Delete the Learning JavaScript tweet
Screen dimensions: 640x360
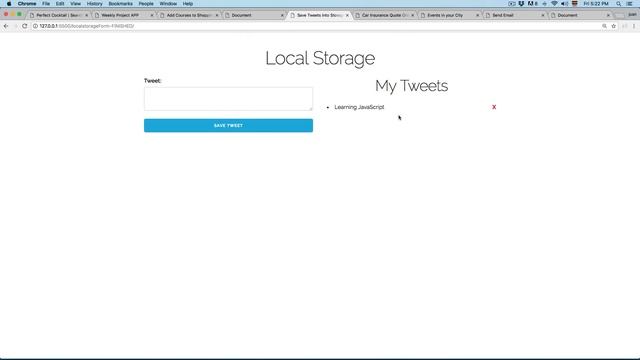[494, 107]
